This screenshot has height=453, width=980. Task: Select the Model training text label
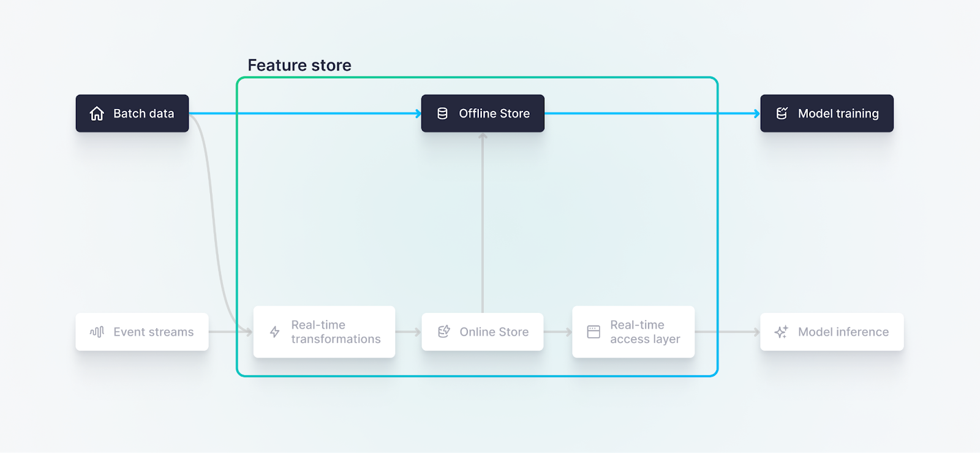[x=838, y=114]
